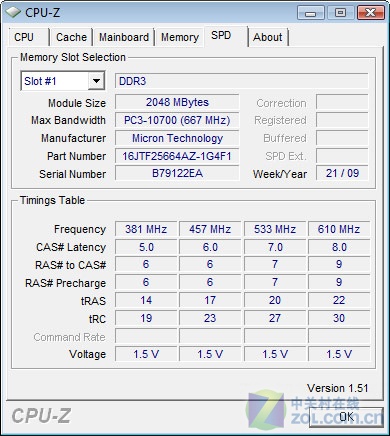Minimize the CPU-Z window

click(310, 13)
